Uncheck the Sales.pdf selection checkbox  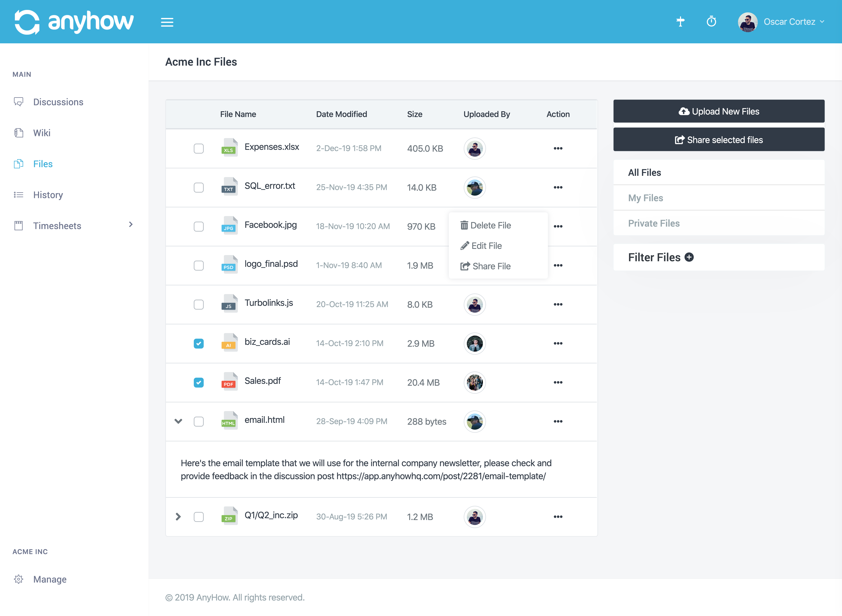point(199,382)
